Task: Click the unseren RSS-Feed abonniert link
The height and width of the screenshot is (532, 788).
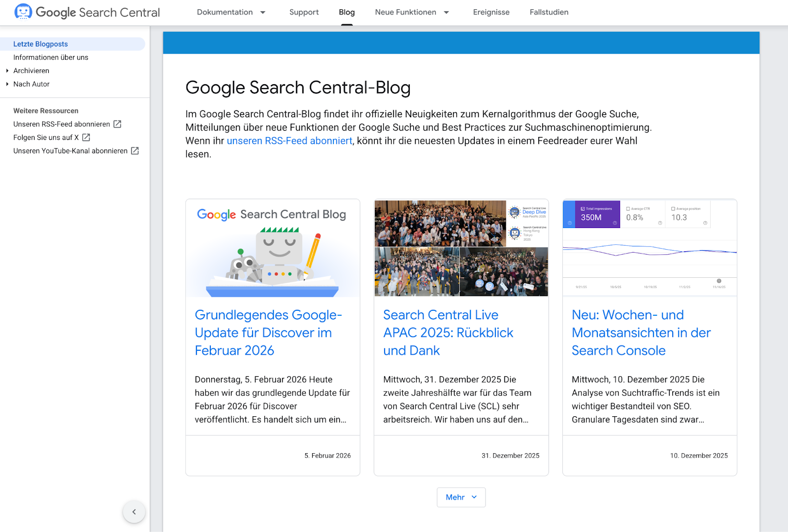Action: [289, 141]
